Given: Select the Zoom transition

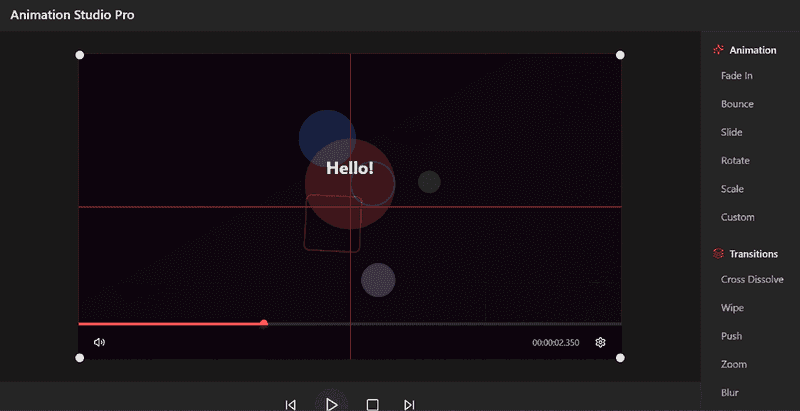Looking at the screenshot, I should coord(734,365).
